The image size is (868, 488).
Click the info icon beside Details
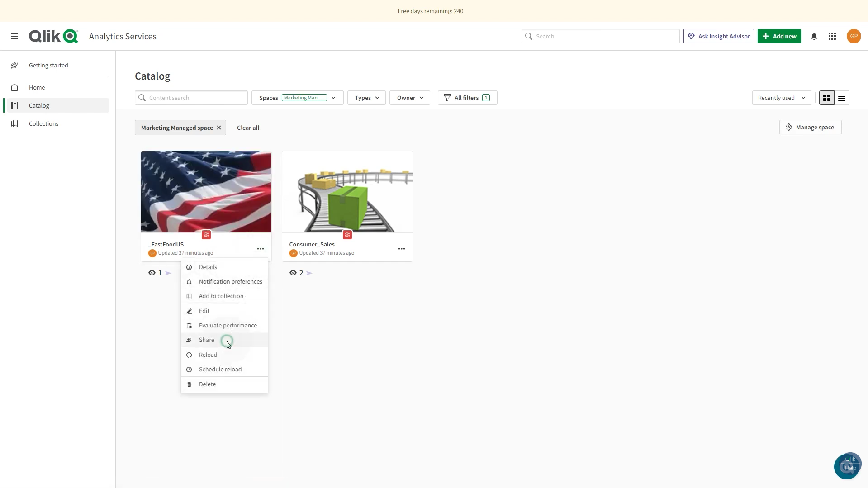click(189, 267)
